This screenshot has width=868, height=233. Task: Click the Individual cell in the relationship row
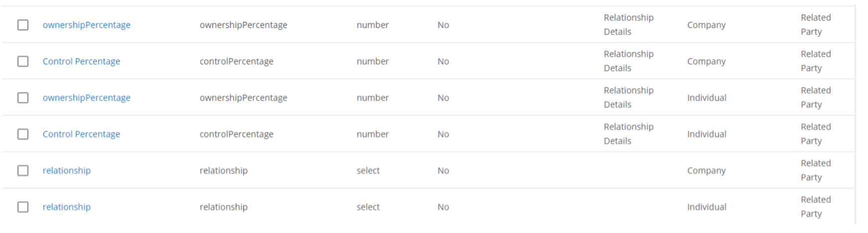pyautogui.click(x=706, y=207)
